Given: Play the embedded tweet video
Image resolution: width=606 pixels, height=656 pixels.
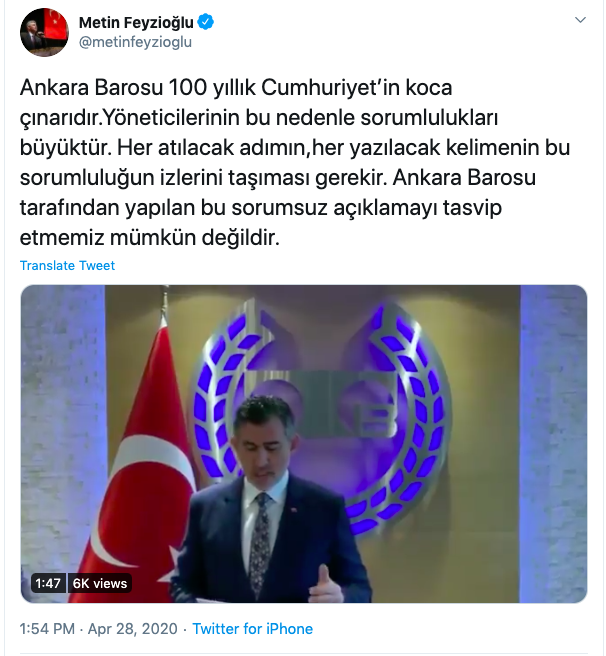Looking at the screenshot, I should pyautogui.click(x=304, y=443).
